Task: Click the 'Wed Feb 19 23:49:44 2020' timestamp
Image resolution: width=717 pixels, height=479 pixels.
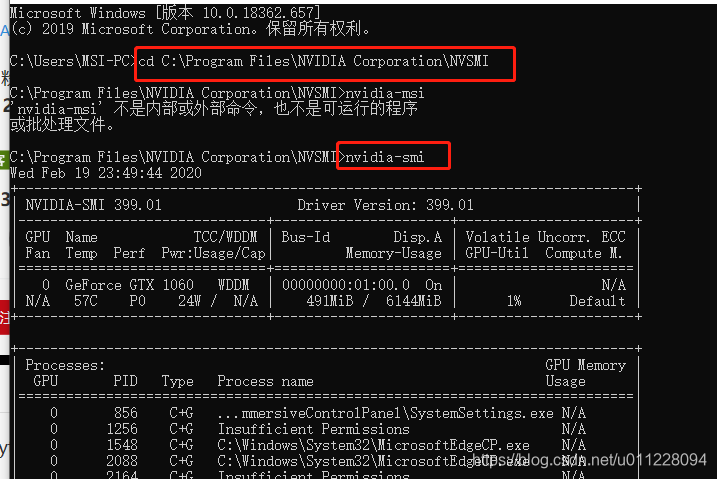Action: 106,173
